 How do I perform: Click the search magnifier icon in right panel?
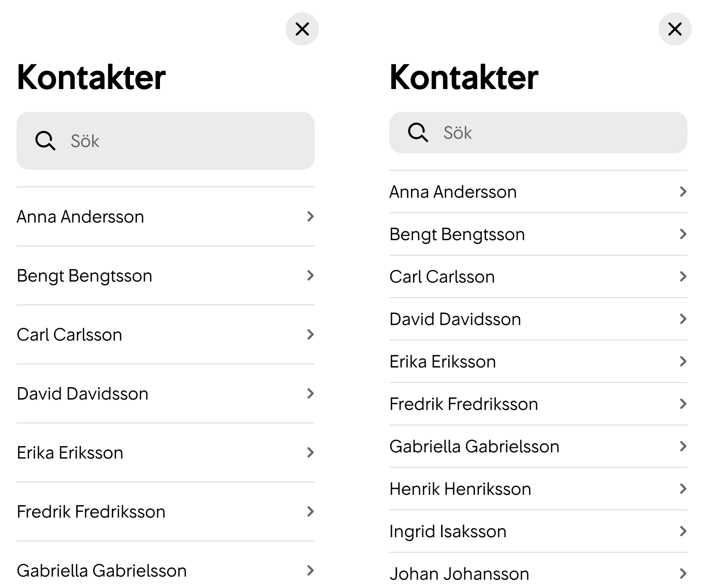pos(417,133)
